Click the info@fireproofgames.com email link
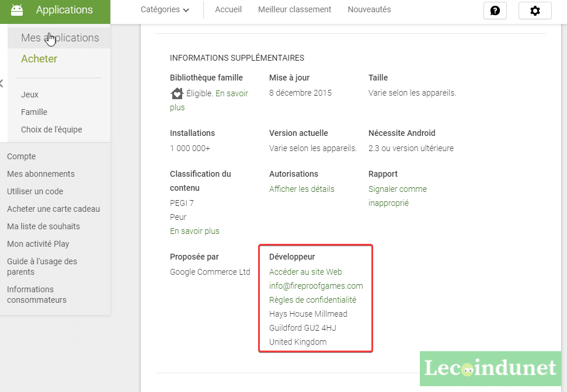567x392 pixels. coord(316,286)
